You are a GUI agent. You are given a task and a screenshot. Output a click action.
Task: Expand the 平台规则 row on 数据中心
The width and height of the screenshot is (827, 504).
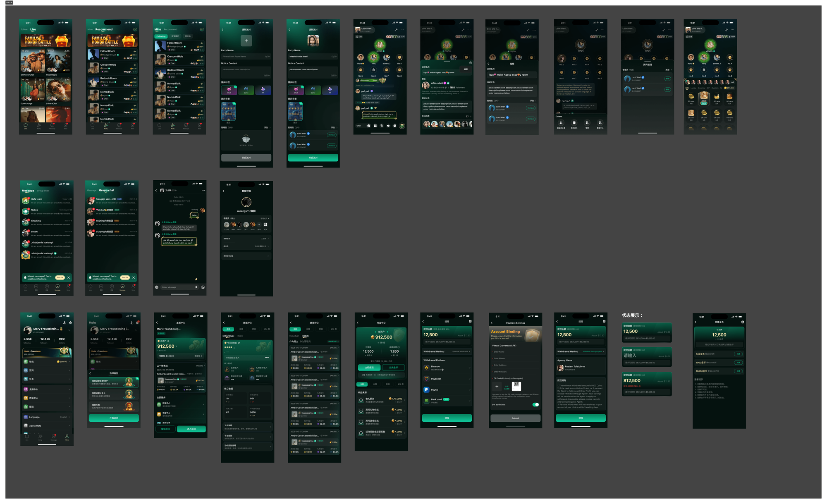[x=247, y=437]
